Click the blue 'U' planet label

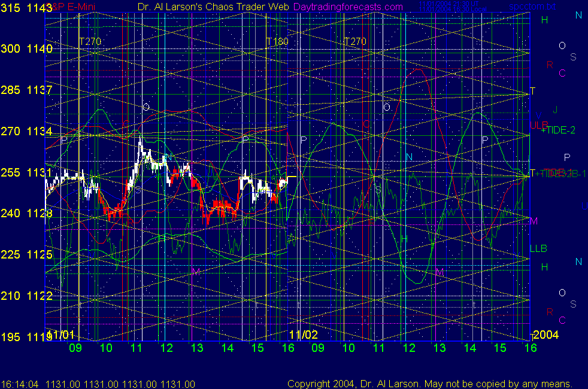coord(584,206)
